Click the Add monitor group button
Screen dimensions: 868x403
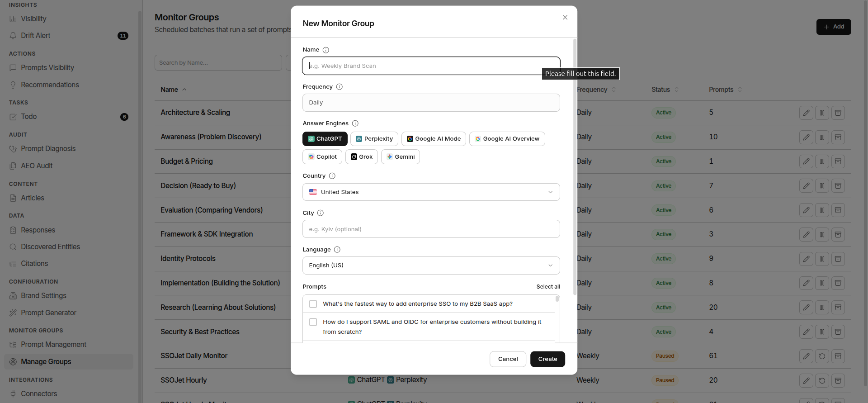[834, 27]
